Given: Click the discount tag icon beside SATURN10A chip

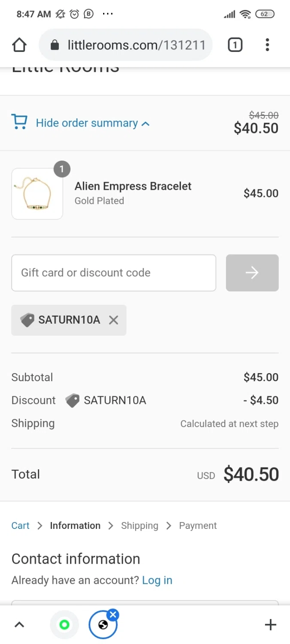Looking at the screenshot, I should (27, 320).
